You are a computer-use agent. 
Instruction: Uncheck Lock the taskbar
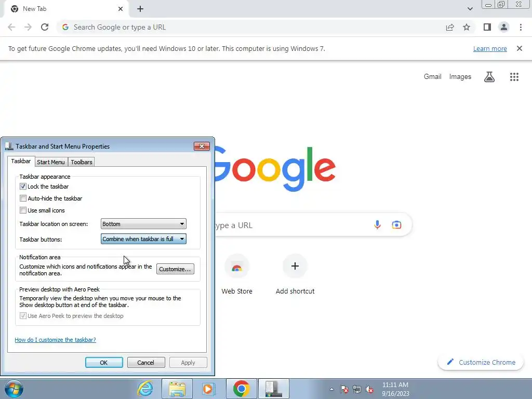(x=23, y=187)
